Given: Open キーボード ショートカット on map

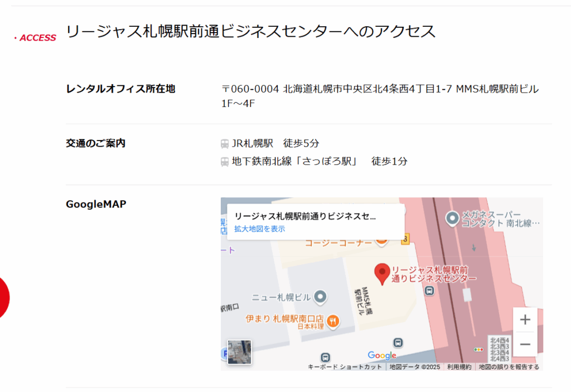Looking at the screenshot, I should coord(345,367).
